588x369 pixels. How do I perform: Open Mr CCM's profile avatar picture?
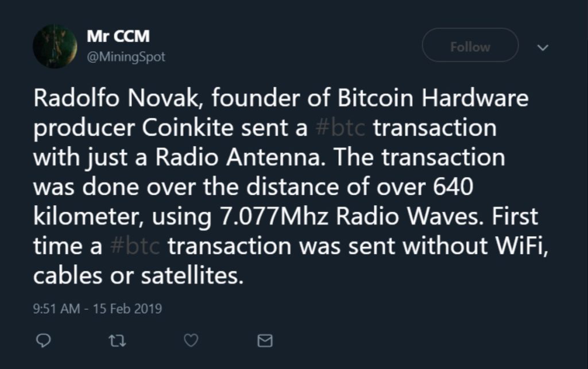(55, 47)
